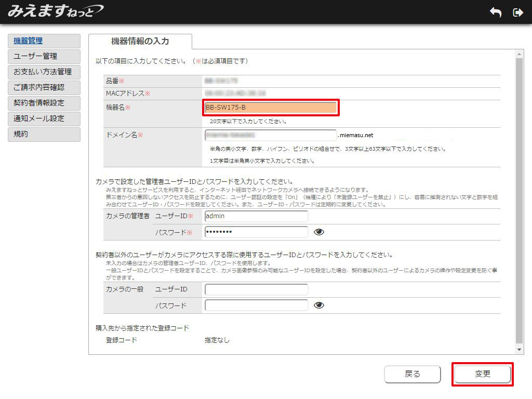Reveal the general user password
The image size is (532, 399).
319,305
